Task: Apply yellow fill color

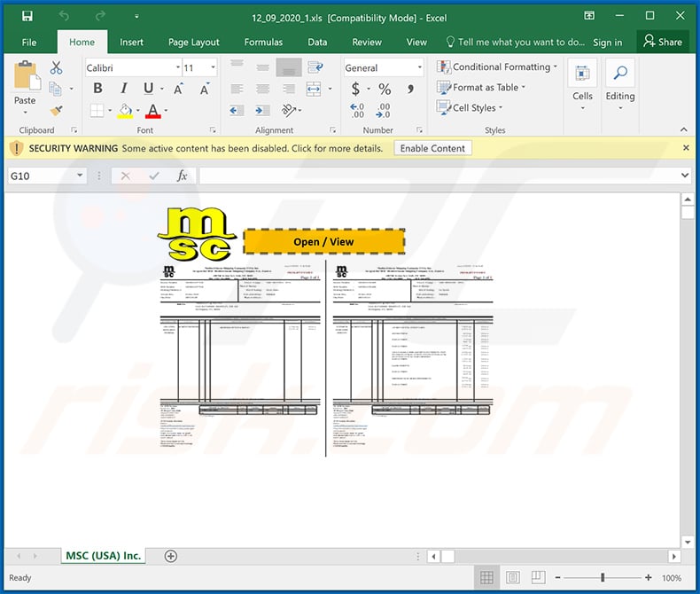Action: (x=126, y=111)
